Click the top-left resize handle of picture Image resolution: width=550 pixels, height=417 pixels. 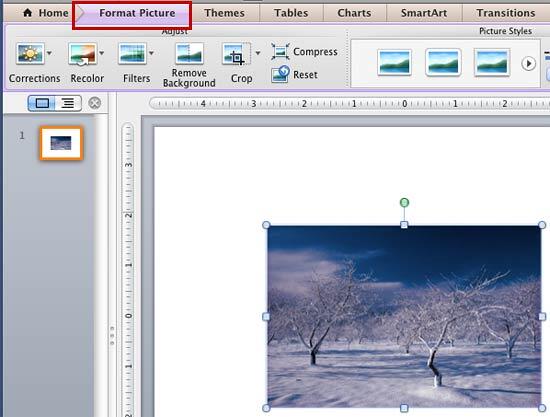coord(266,225)
